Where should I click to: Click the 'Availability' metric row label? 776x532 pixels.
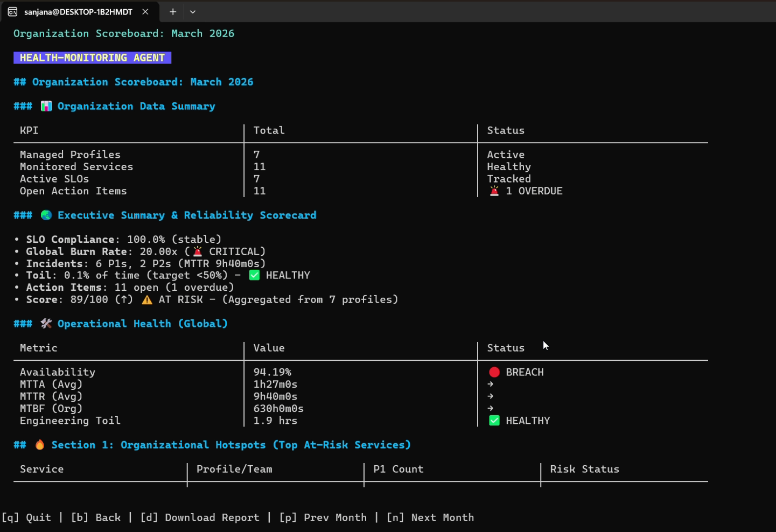click(58, 372)
